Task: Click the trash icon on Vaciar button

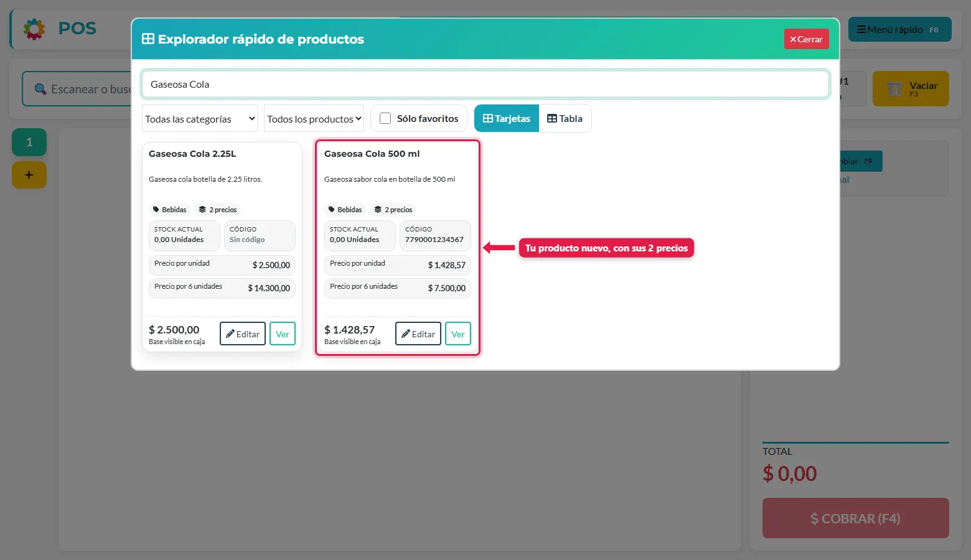Action: 894,89
